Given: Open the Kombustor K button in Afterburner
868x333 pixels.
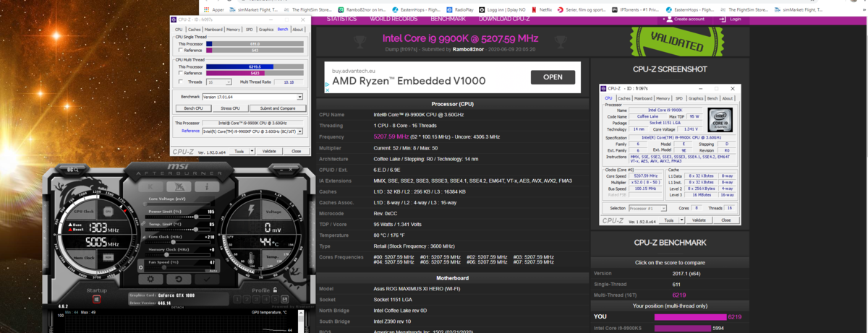Looking at the screenshot, I should pos(150,186).
